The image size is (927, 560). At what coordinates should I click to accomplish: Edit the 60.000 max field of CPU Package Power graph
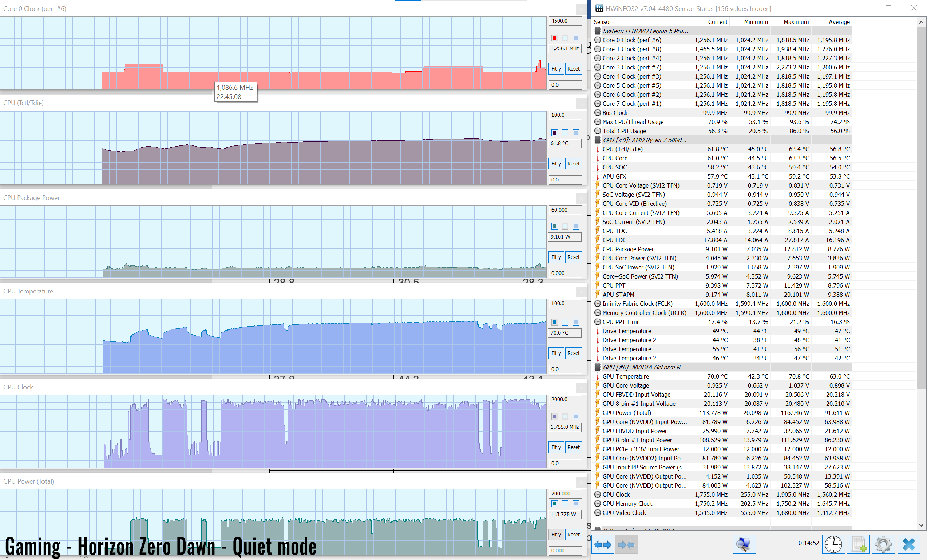(565, 210)
